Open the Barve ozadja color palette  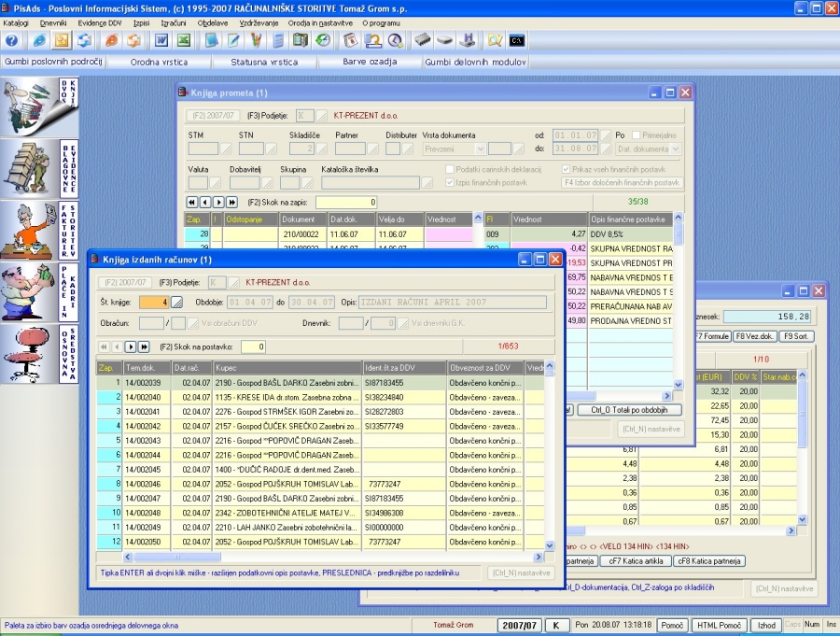370,62
